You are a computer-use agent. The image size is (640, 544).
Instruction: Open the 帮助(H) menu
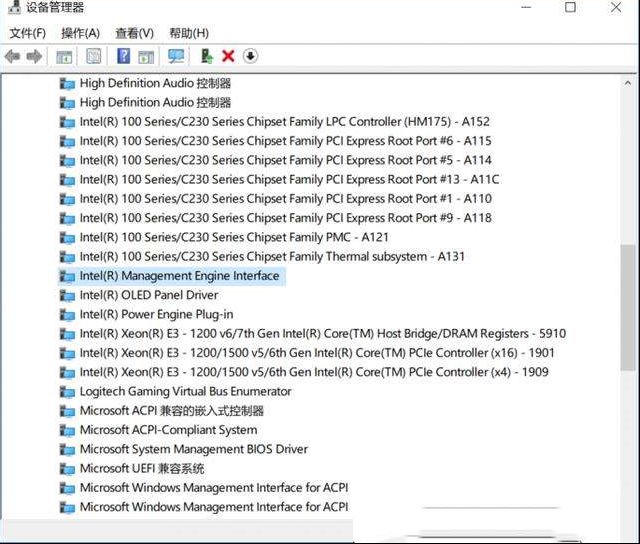189,33
